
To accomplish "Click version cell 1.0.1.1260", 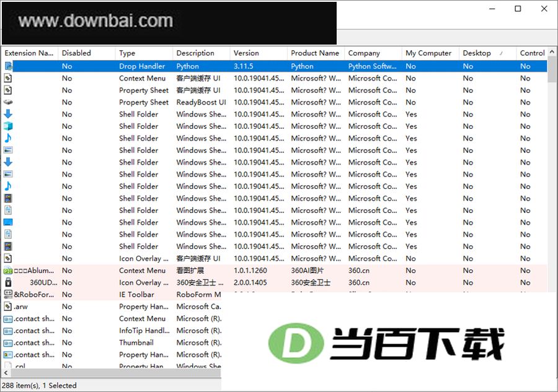I will point(250,271).
